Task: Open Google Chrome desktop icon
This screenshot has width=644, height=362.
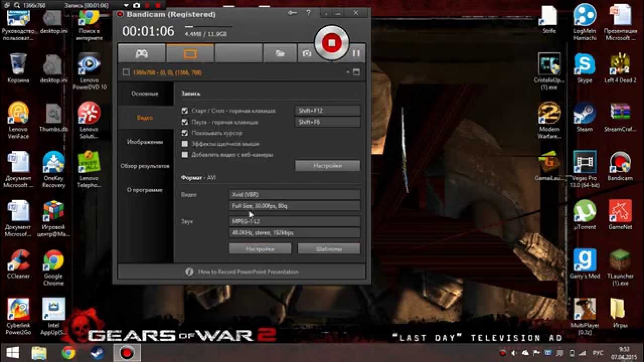Action: click(54, 268)
